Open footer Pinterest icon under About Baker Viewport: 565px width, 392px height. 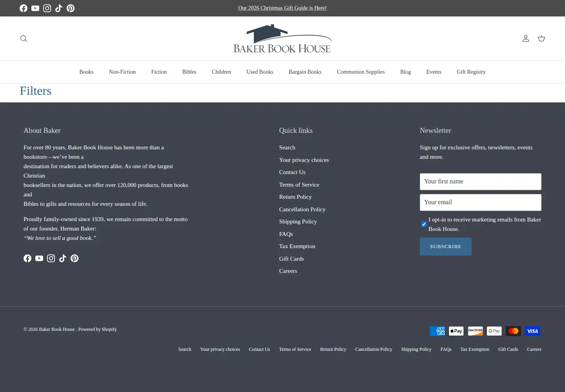pyautogui.click(x=75, y=258)
